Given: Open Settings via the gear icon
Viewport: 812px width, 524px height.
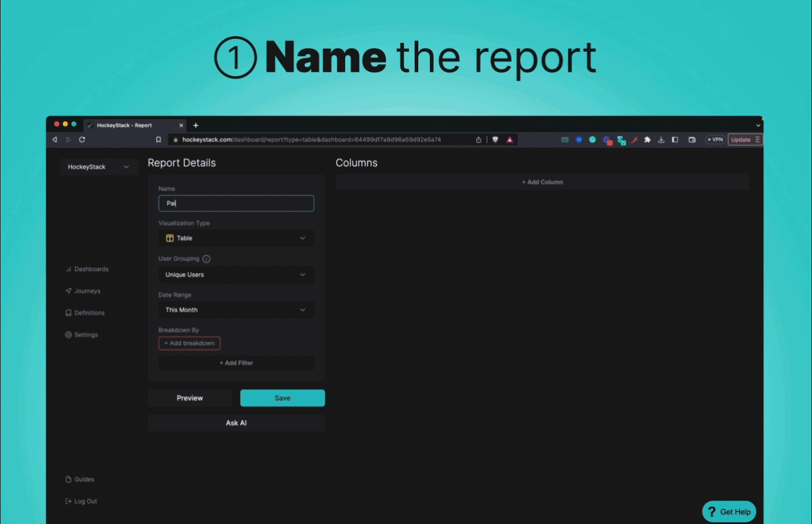Looking at the screenshot, I should [68, 335].
